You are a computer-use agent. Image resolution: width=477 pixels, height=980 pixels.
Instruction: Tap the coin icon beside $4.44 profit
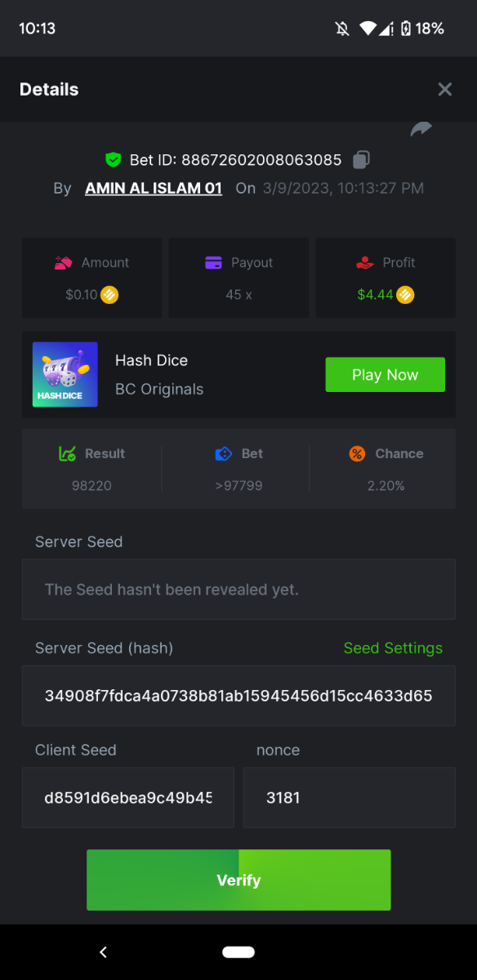[x=405, y=295]
